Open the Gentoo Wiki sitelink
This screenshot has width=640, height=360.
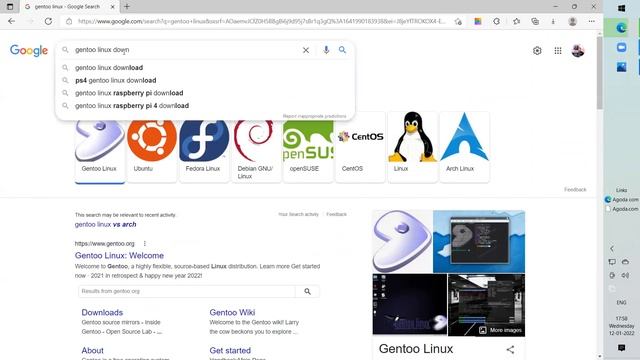232,312
